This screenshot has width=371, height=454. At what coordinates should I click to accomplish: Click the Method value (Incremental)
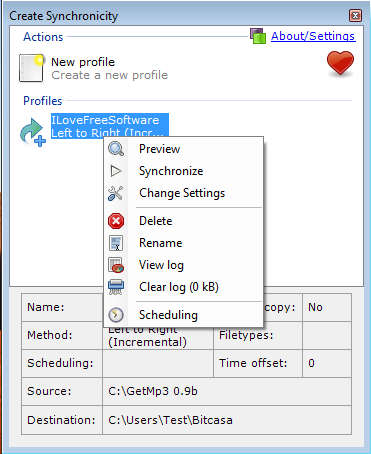pos(147,342)
